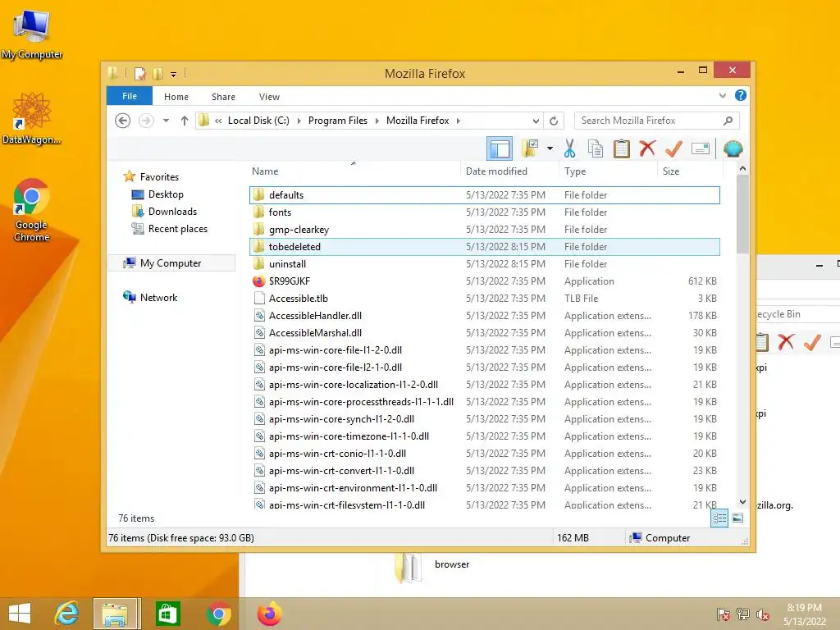840x630 pixels.
Task: Select the $R99GJKF Firefox application file
Action: coord(484,281)
